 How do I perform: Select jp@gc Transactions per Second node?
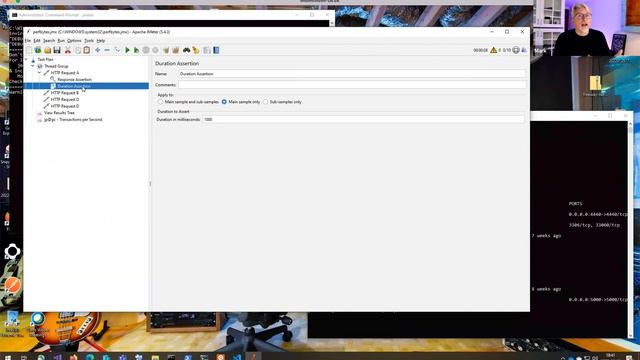click(x=73, y=120)
